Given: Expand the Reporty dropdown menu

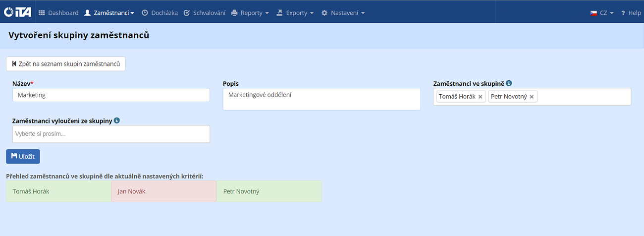Looking at the screenshot, I should coord(250,13).
